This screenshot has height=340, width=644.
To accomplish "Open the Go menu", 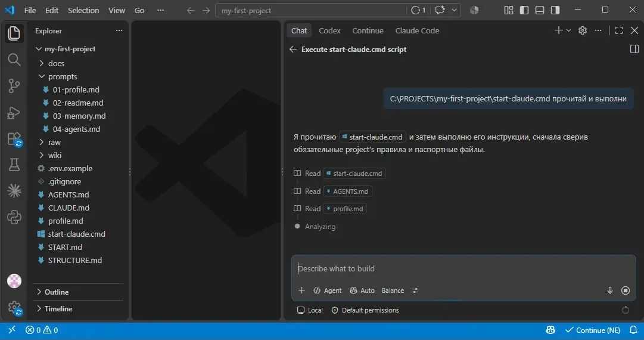I will (x=139, y=10).
